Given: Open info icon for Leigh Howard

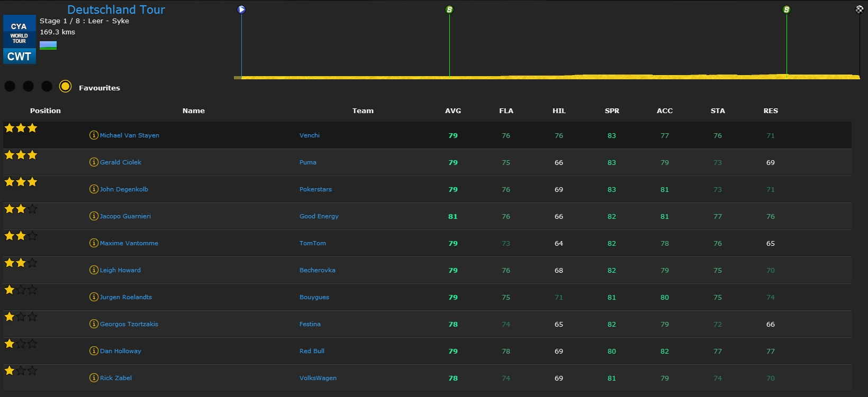Looking at the screenshot, I should 94,270.
